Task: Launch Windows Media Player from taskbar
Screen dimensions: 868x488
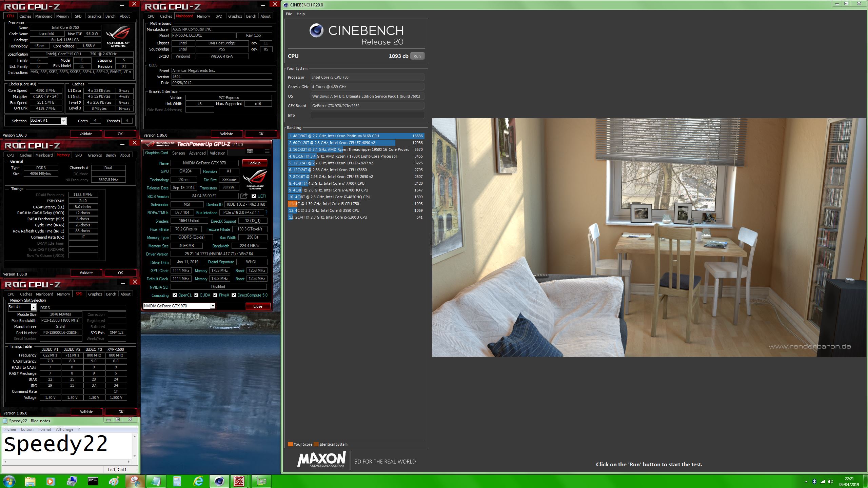Action: (x=51, y=481)
